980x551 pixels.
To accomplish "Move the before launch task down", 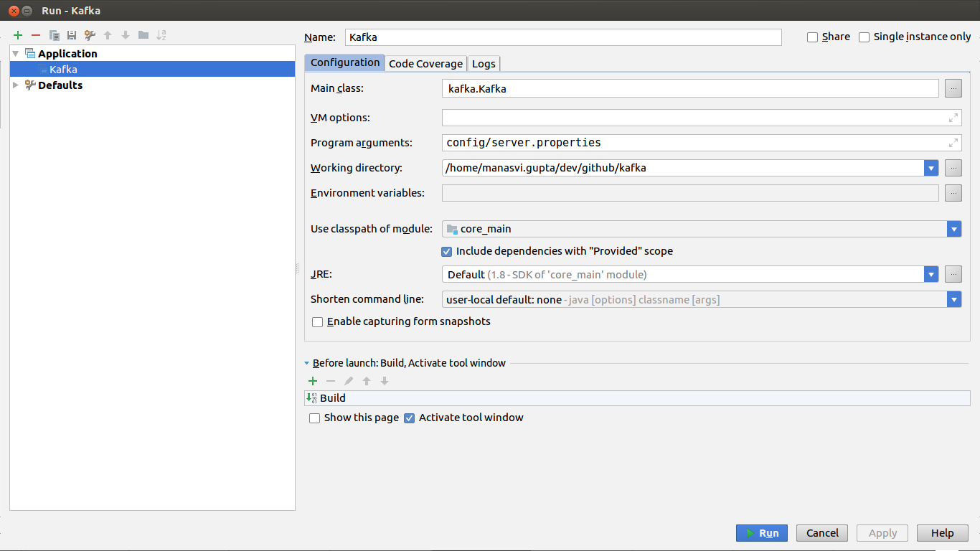I will pos(385,381).
